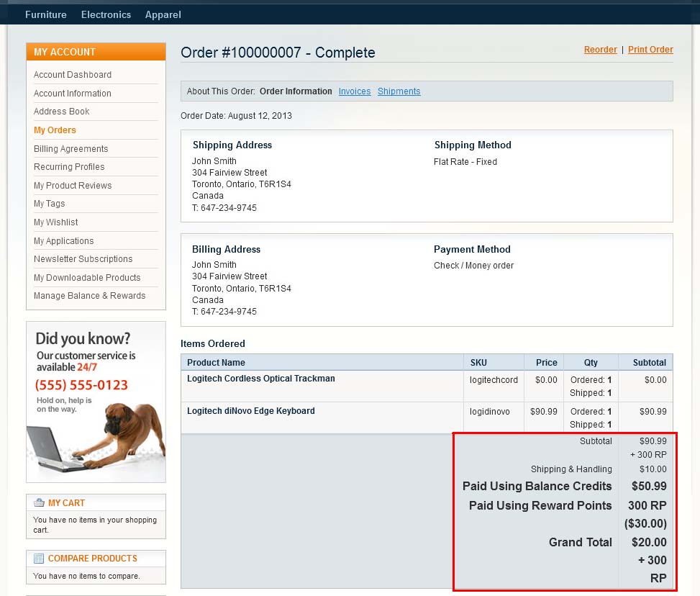Click the $20.00 grand total amount

tap(649, 542)
